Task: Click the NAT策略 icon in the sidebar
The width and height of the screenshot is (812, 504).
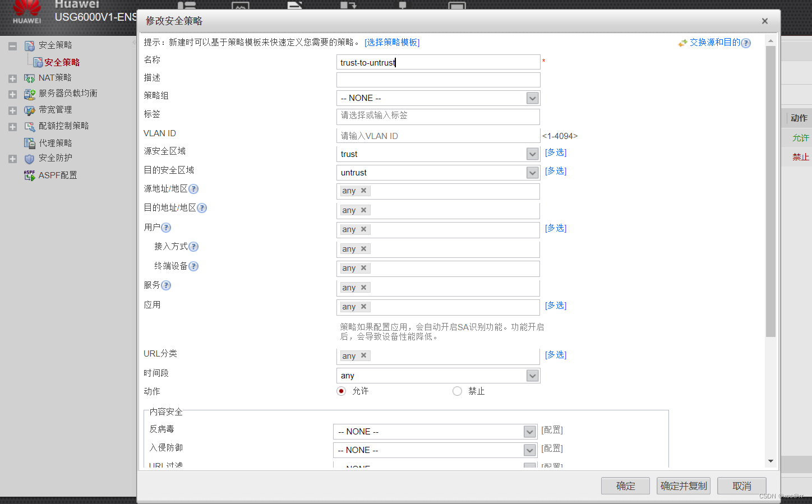Action: pyautogui.click(x=30, y=78)
